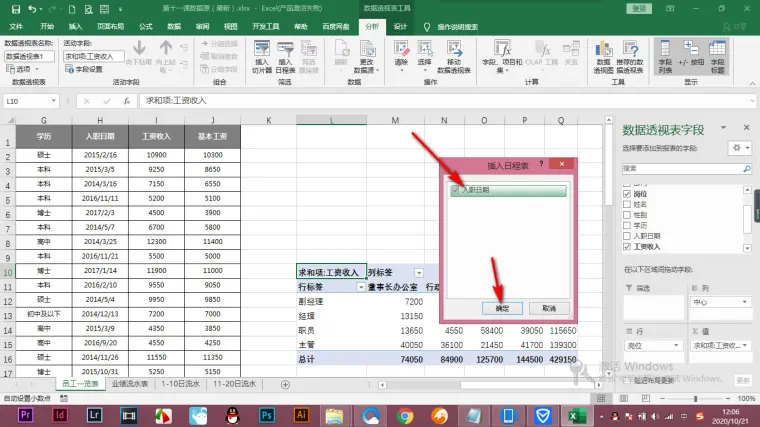Open Fields, Items & Sets (字段、项目和集)

pyautogui.click(x=502, y=57)
